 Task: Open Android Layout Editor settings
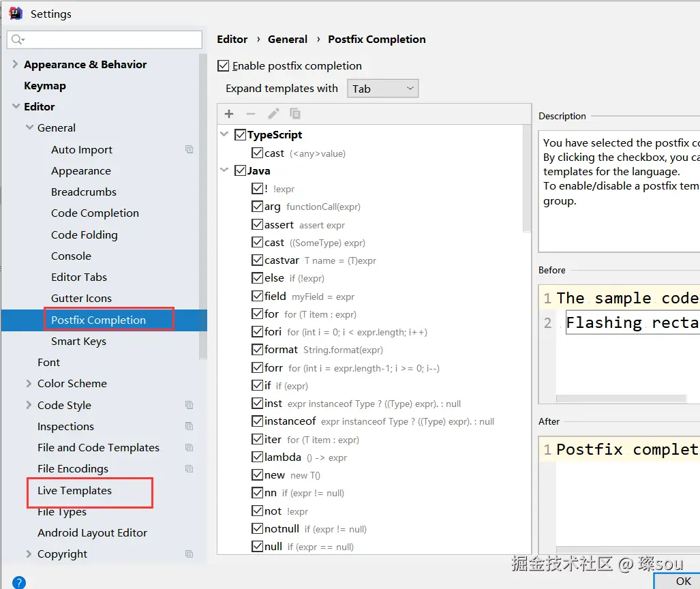[93, 532]
